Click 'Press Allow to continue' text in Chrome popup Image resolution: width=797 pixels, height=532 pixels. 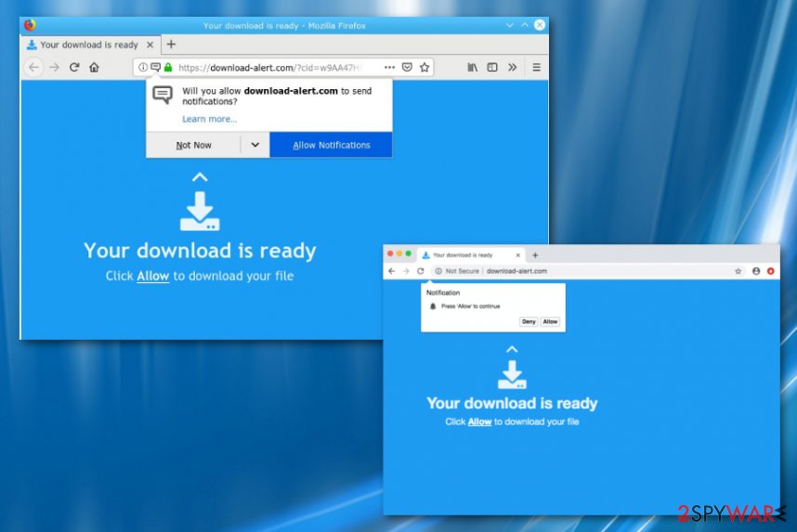[471, 306]
